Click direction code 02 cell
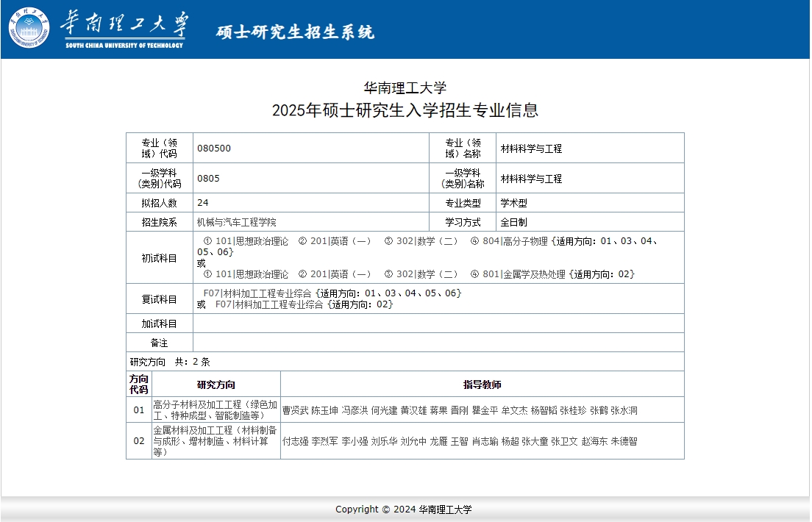This screenshot has width=812, height=522. [x=139, y=440]
